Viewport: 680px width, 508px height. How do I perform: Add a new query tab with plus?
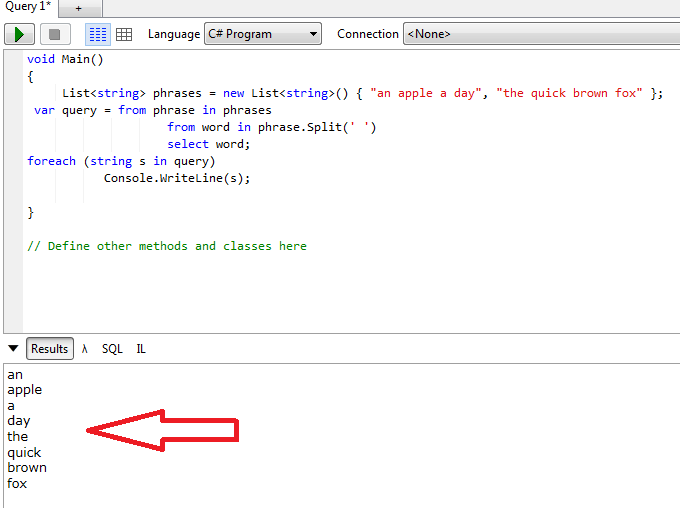(x=78, y=8)
